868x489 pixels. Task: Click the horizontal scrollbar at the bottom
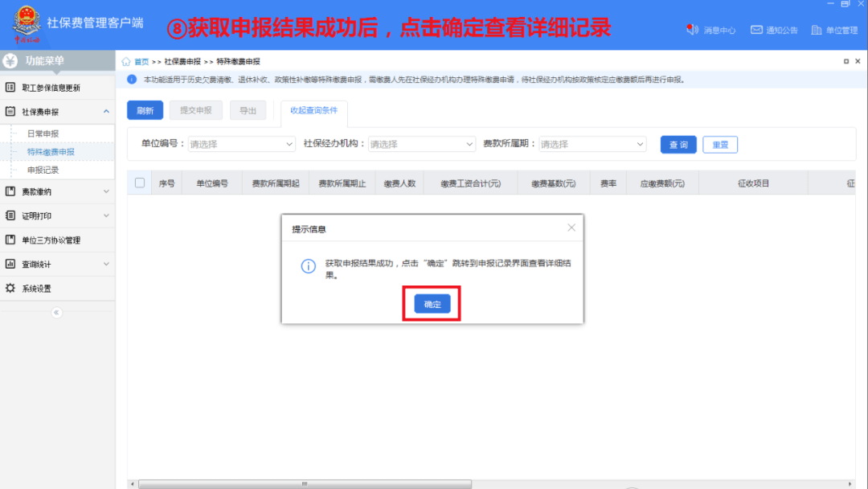point(305,483)
